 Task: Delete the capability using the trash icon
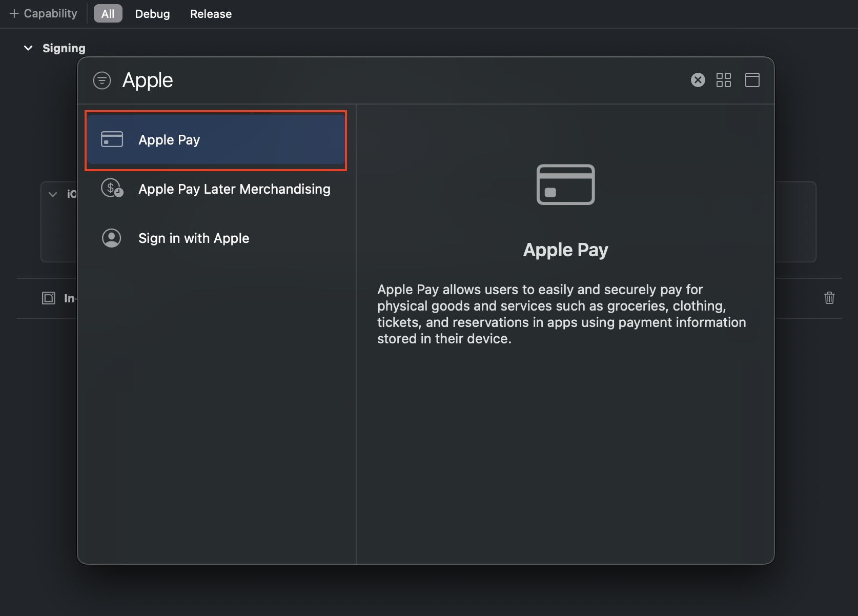pyautogui.click(x=829, y=298)
